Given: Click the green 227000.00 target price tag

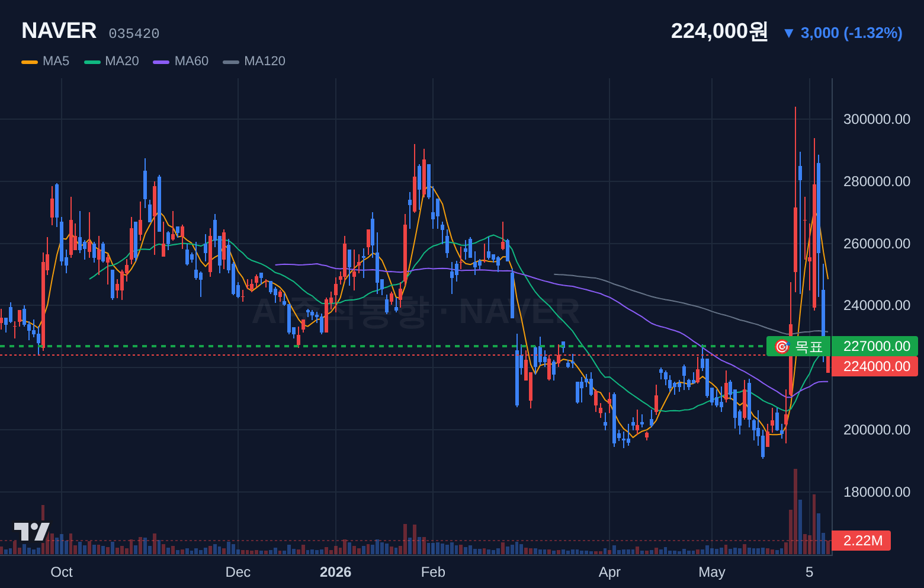Looking at the screenshot, I should (875, 346).
